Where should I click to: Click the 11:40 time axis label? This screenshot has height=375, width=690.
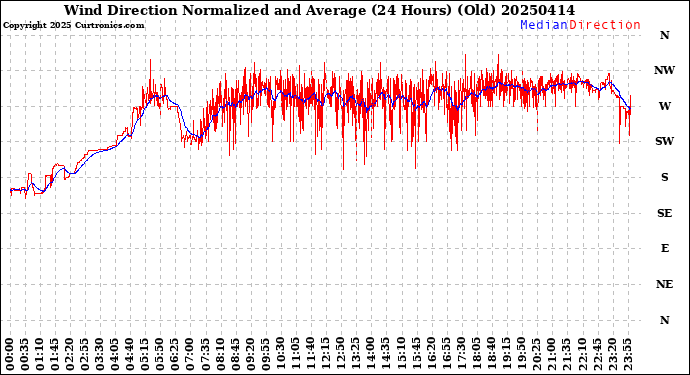310,354
